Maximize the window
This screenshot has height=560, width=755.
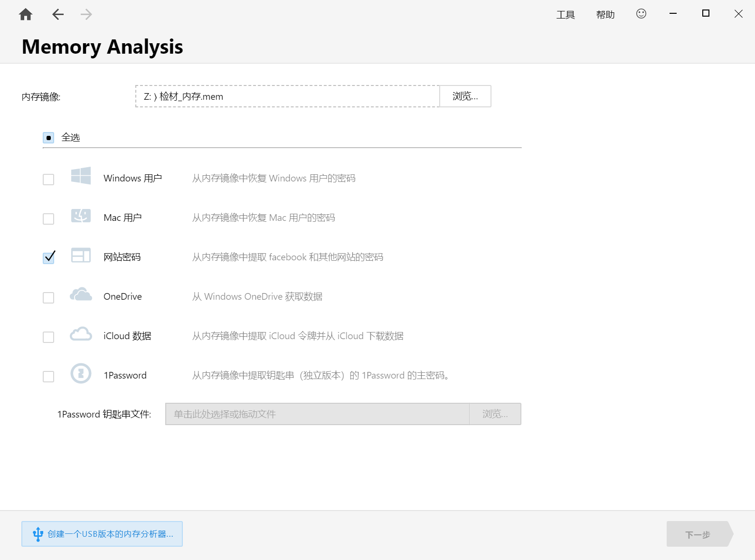click(706, 14)
